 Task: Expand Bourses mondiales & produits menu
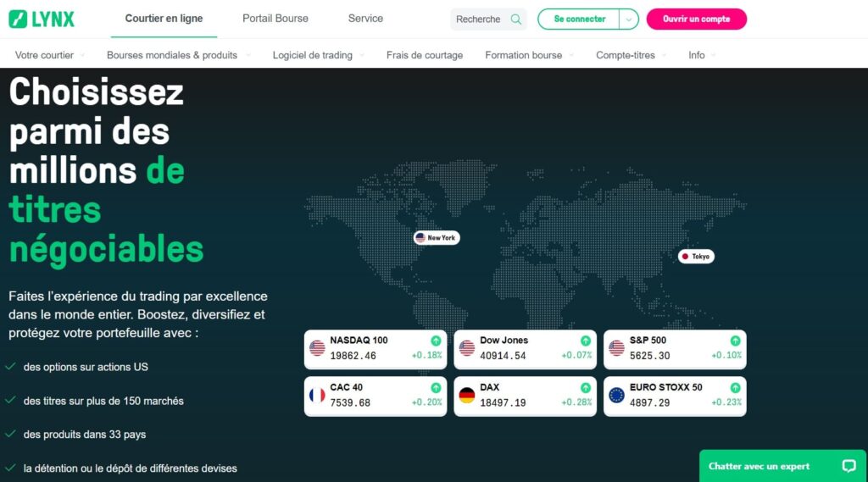178,55
